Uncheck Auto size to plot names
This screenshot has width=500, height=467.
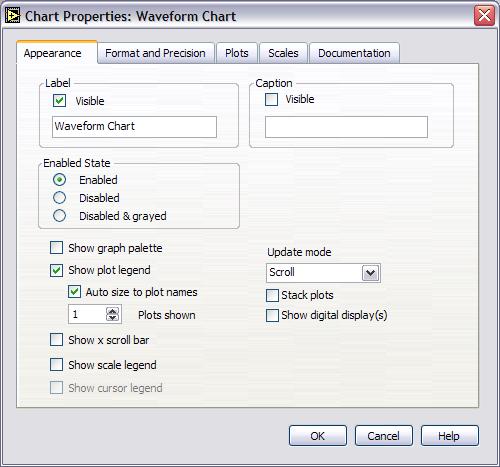(74, 292)
